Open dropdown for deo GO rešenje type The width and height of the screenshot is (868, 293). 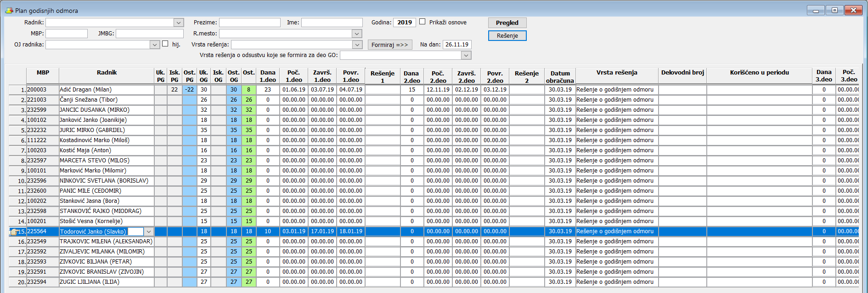pyautogui.click(x=466, y=55)
